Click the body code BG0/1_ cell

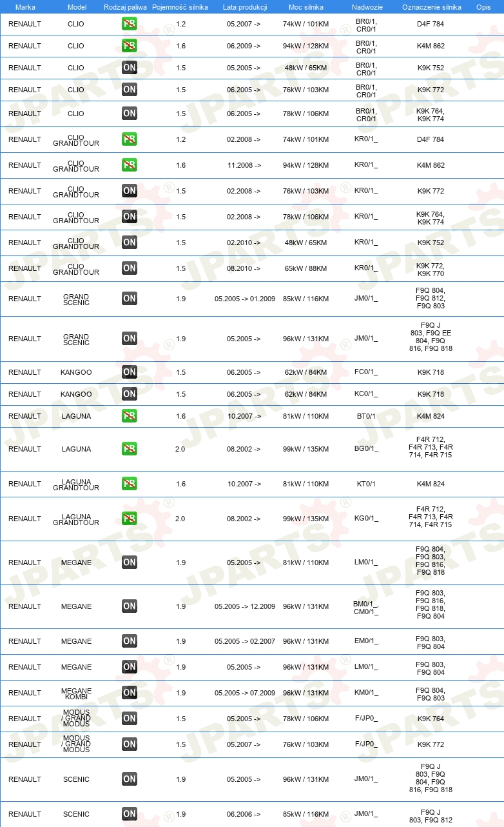click(x=366, y=449)
